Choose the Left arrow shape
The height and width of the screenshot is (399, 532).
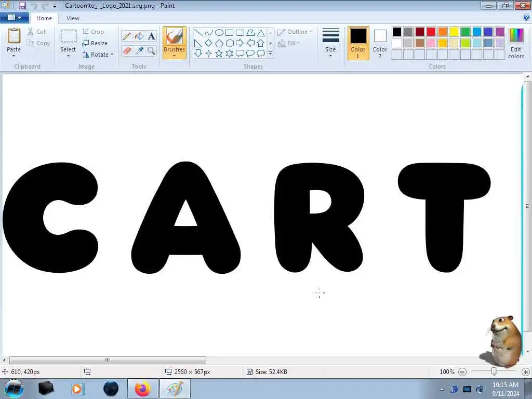coord(250,43)
